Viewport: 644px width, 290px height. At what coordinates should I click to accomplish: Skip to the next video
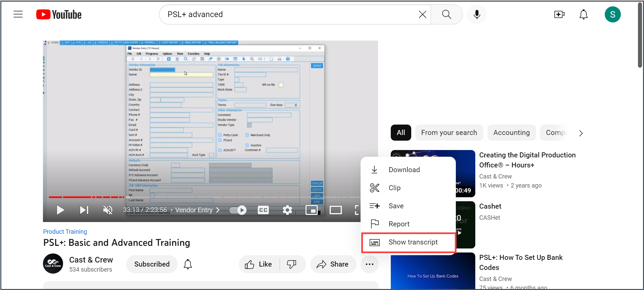click(x=84, y=210)
